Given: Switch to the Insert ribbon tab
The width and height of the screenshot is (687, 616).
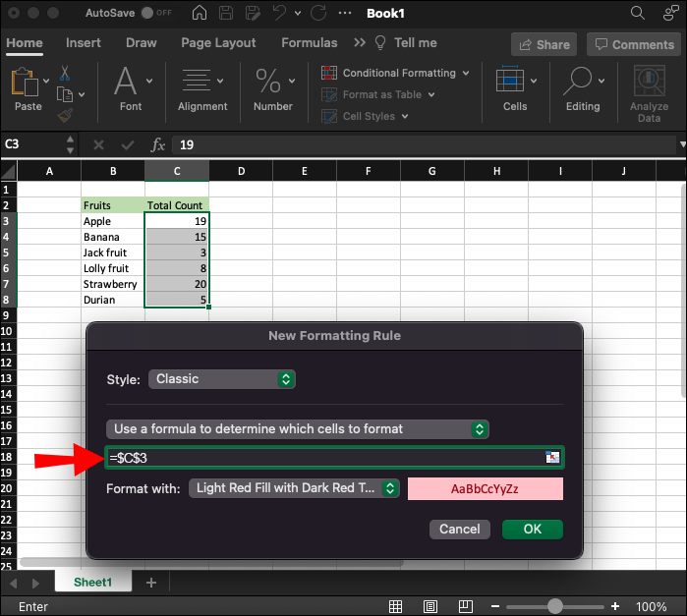Looking at the screenshot, I should coord(84,43).
